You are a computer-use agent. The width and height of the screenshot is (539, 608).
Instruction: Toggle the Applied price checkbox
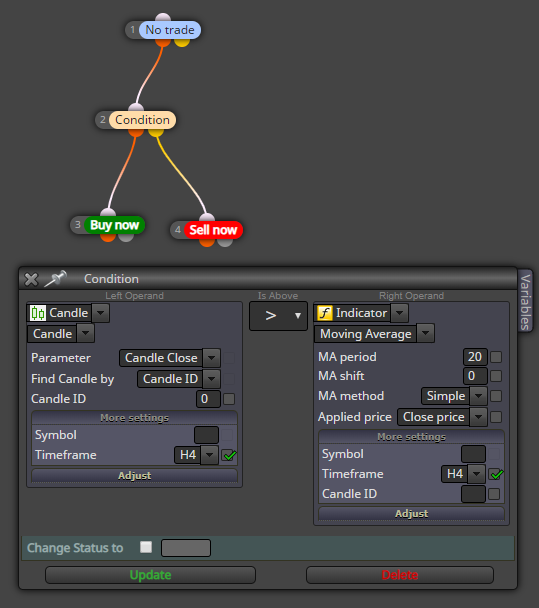[x=496, y=417]
